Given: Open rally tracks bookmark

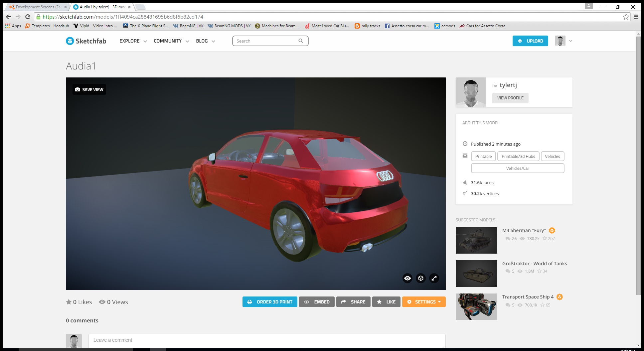Looking at the screenshot, I should 368,26.
